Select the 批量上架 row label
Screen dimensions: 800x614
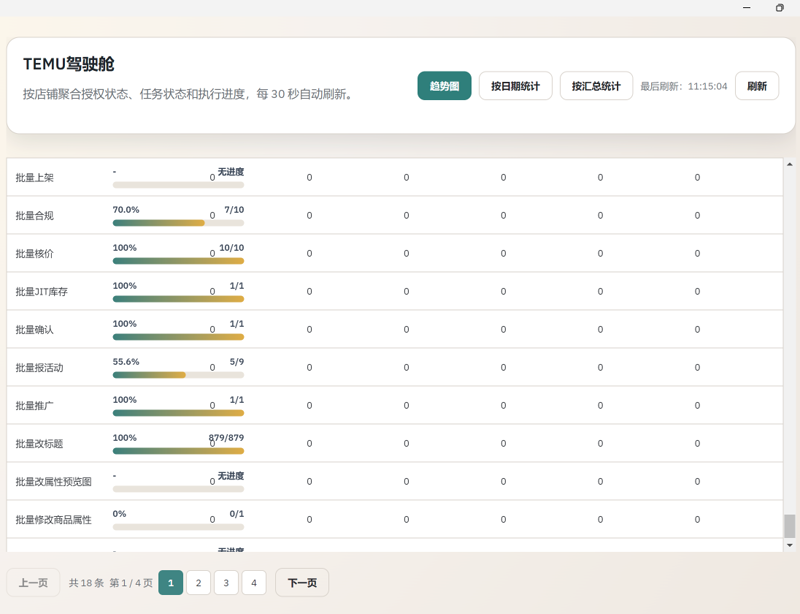point(35,178)
